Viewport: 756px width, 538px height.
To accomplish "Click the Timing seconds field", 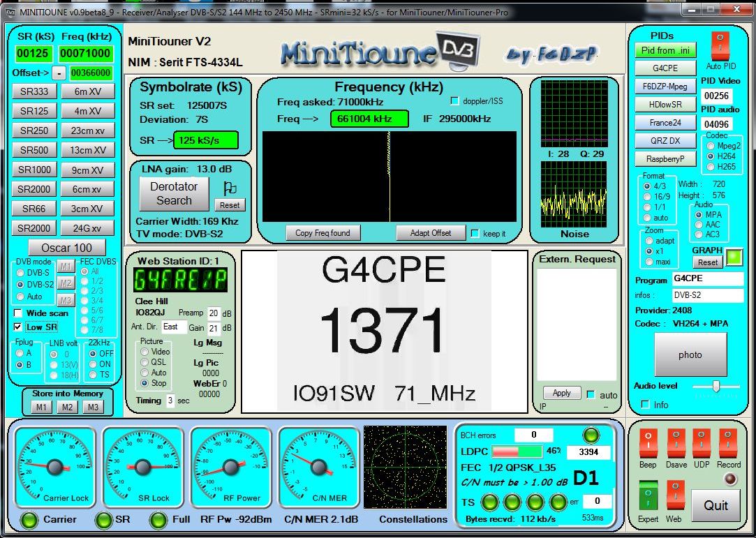I will pos(170,400).
